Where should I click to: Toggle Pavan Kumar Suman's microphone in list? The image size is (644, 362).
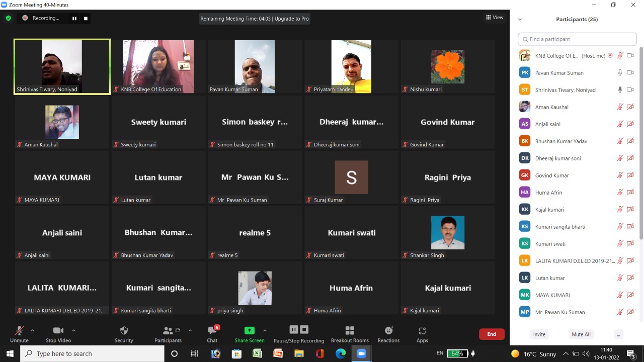point(620,73)
